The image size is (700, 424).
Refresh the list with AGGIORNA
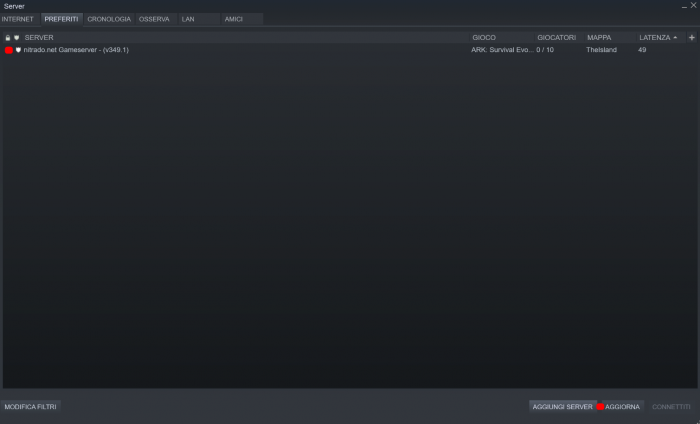(x=622, y=407)
